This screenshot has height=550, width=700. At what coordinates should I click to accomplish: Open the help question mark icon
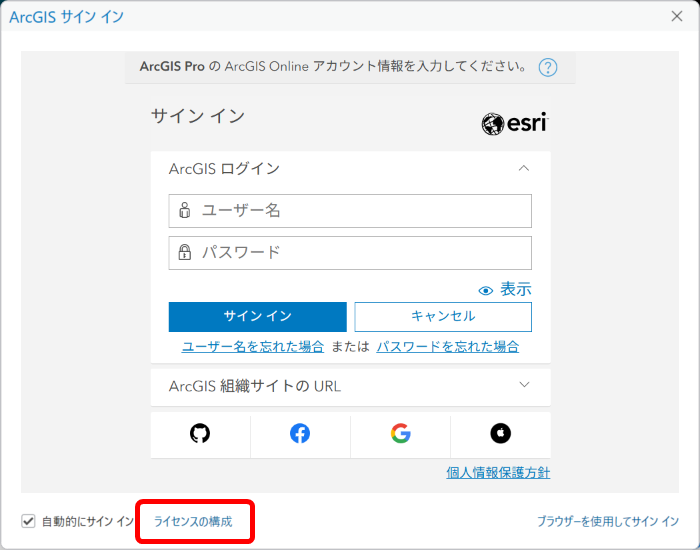[x=547, y=68]
